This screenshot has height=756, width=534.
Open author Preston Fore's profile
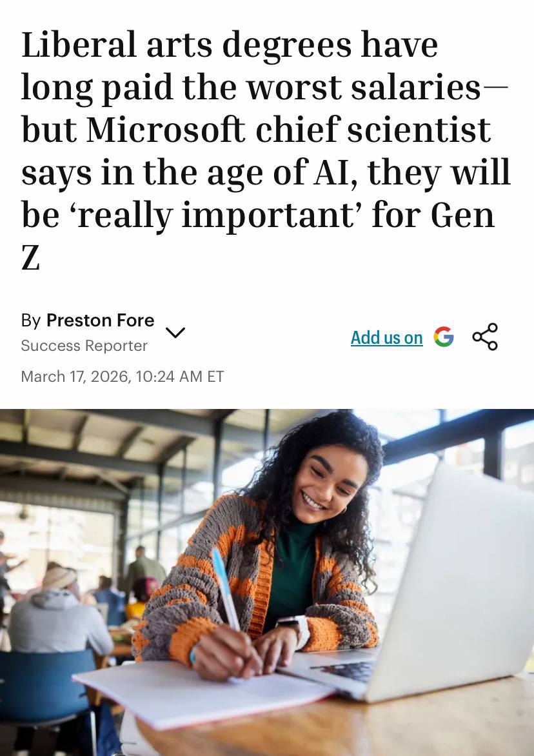(100, 320)
